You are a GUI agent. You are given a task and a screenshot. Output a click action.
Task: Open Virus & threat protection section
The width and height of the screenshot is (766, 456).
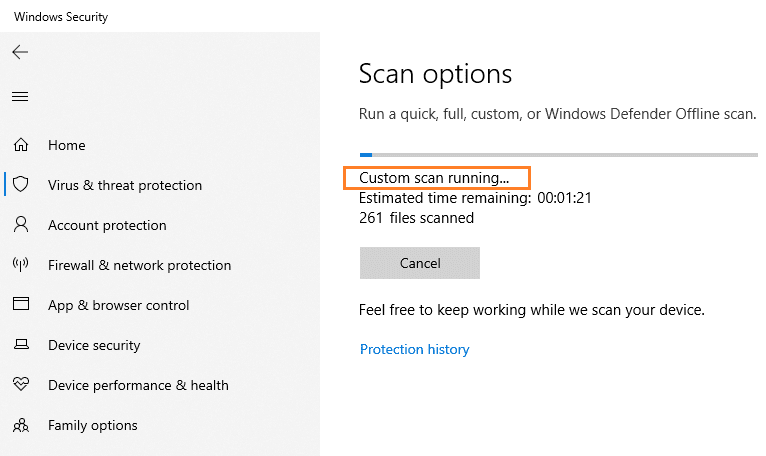click(125, 185)
